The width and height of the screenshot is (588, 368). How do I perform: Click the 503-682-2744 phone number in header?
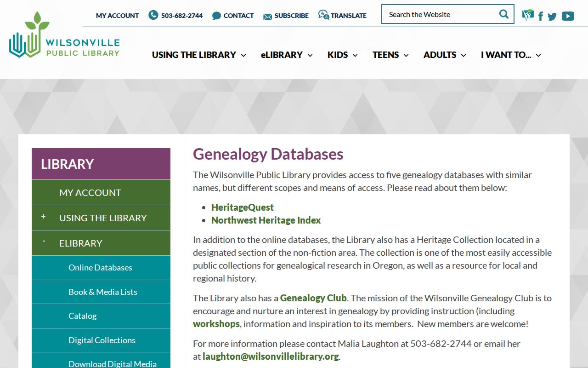click(182, 16)
